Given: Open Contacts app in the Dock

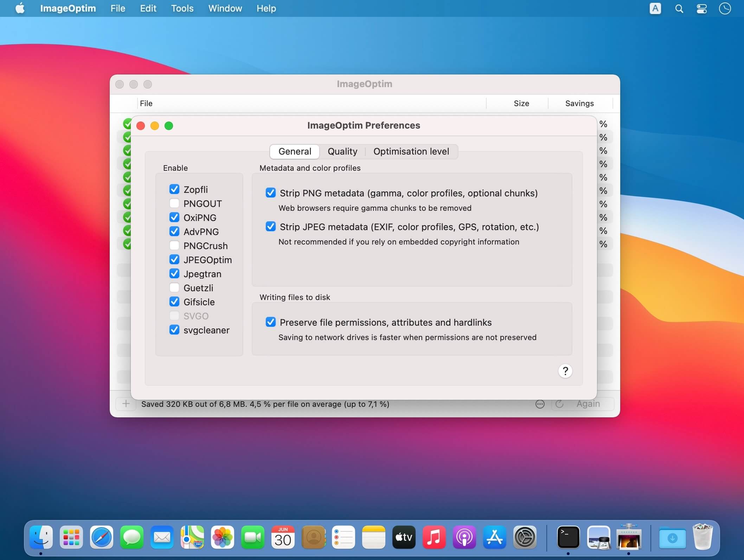Looking at the screenshot, I should (x=313, y=537).
